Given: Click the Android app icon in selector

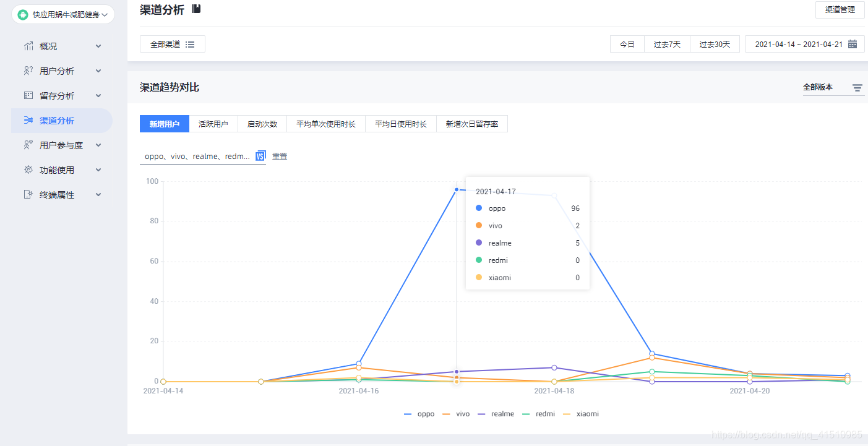Looking at the screenshot, I should pos(23,14).
